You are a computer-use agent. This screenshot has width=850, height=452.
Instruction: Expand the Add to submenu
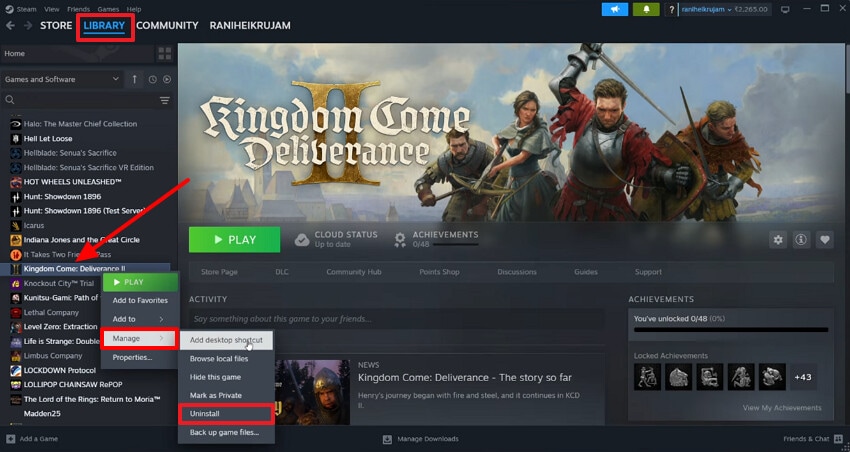[139, 319]
